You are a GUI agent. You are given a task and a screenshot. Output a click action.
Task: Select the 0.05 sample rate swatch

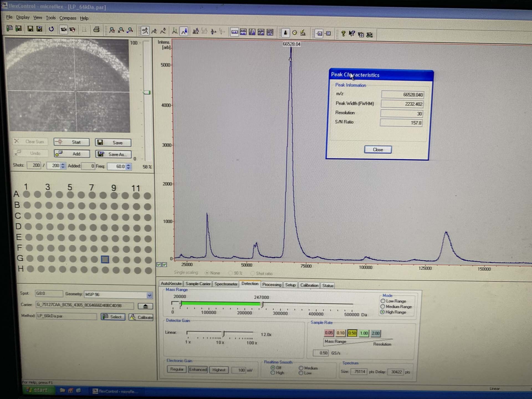point(329,333)
